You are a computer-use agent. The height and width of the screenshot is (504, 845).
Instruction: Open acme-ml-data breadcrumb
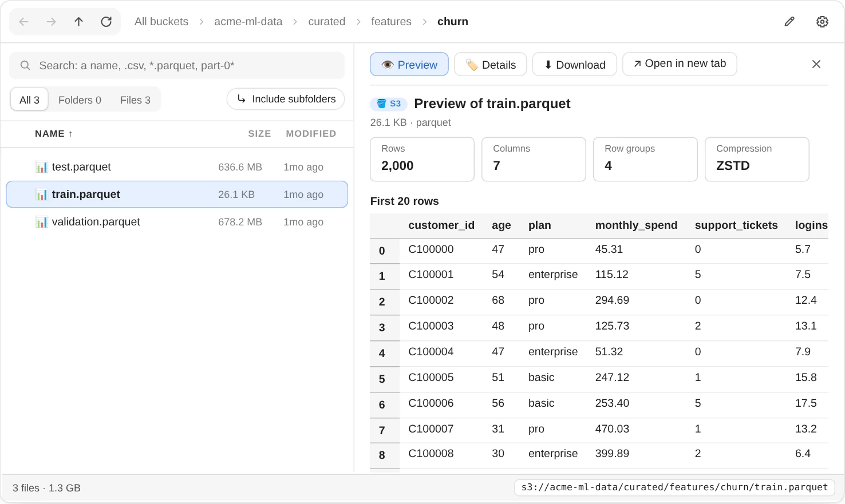248,22
